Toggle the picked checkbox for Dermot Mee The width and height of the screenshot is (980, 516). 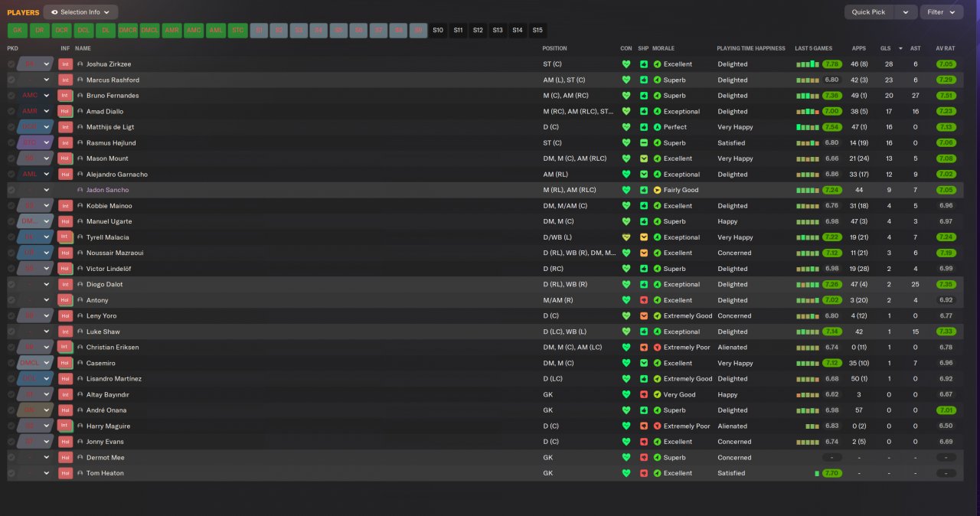point(11,458)
